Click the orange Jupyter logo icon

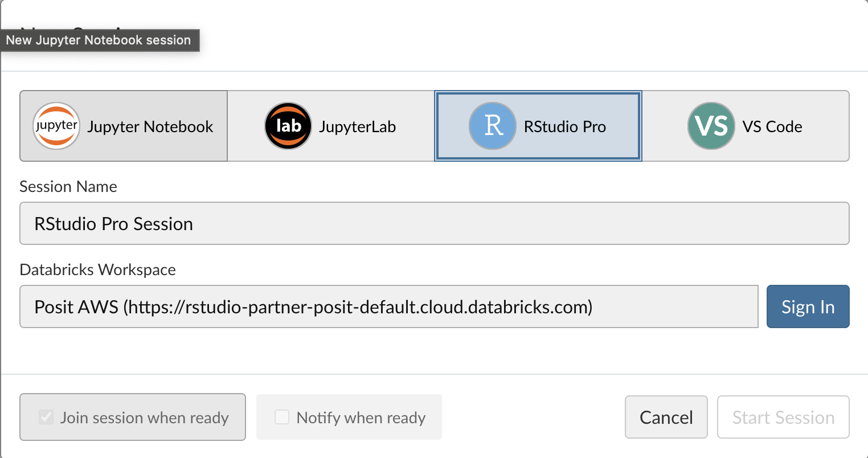click(x=56, y=126)
